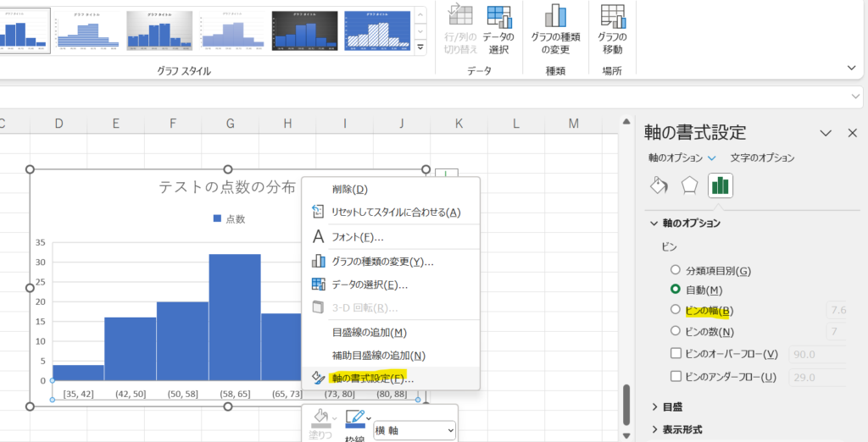Screen dimensions: 868x442
Task: Choose 軸の書式設定(F)... menu item
Action: (390, 378)
